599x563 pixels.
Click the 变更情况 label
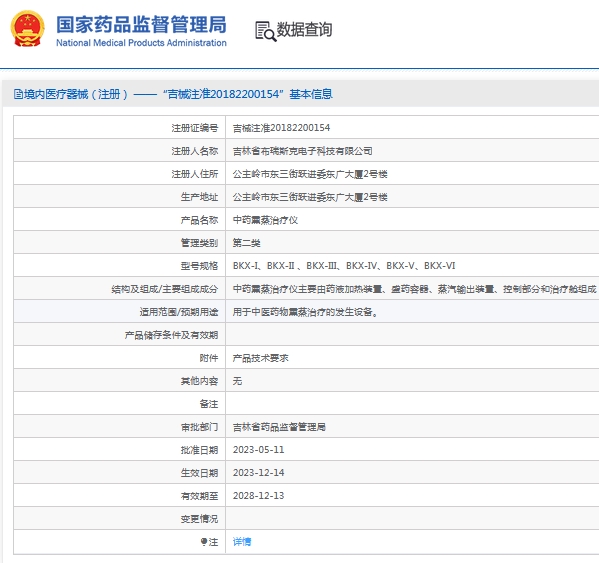(x=199, y=519)
